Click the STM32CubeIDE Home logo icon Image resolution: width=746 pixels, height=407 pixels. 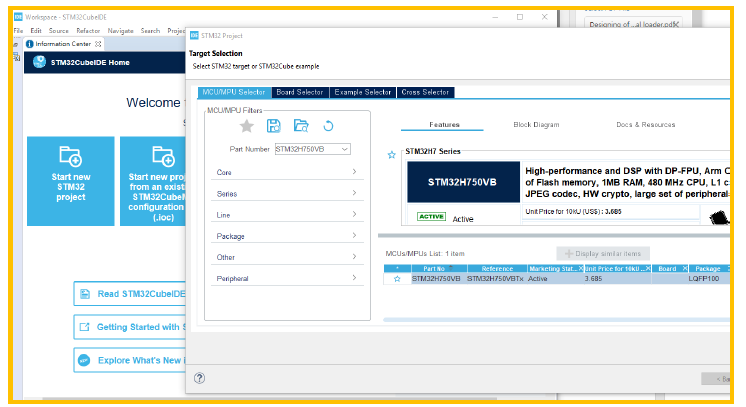click(x=39, y=62)
